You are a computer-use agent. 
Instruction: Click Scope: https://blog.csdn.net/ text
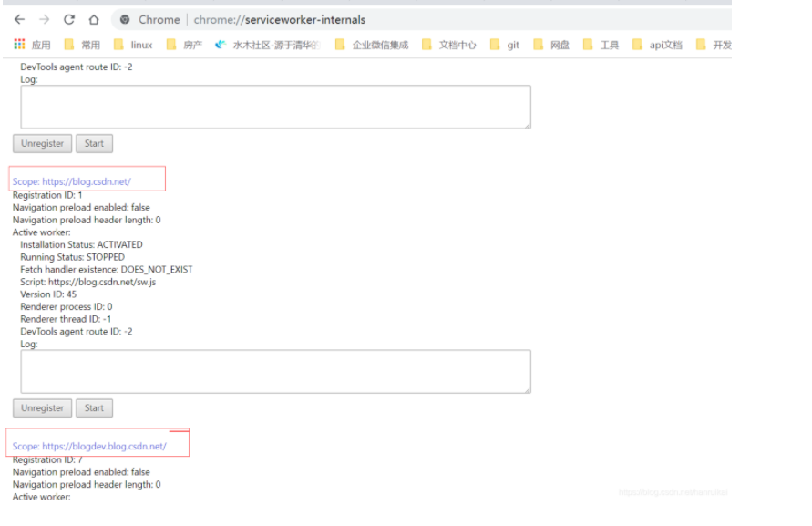[71, 182]
